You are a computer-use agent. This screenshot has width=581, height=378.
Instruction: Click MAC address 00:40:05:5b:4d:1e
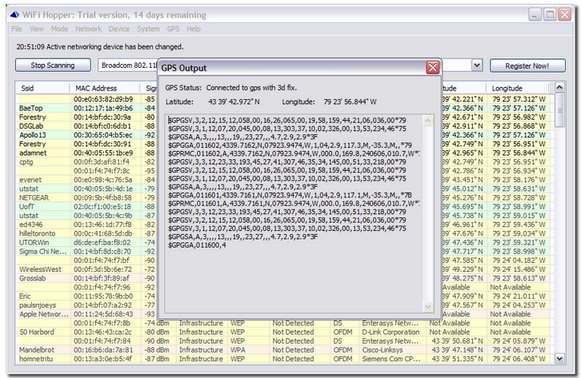click(x=103, y=189)
